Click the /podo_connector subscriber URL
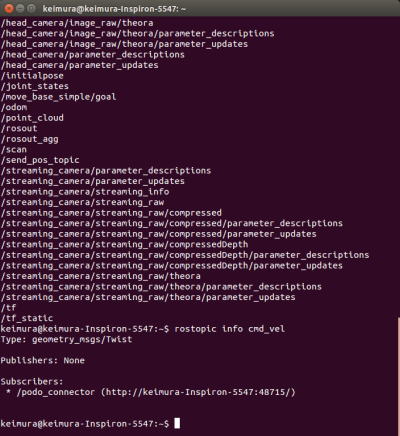The height and width of the screenshot is (436, 400). click(x=198, y=392)
